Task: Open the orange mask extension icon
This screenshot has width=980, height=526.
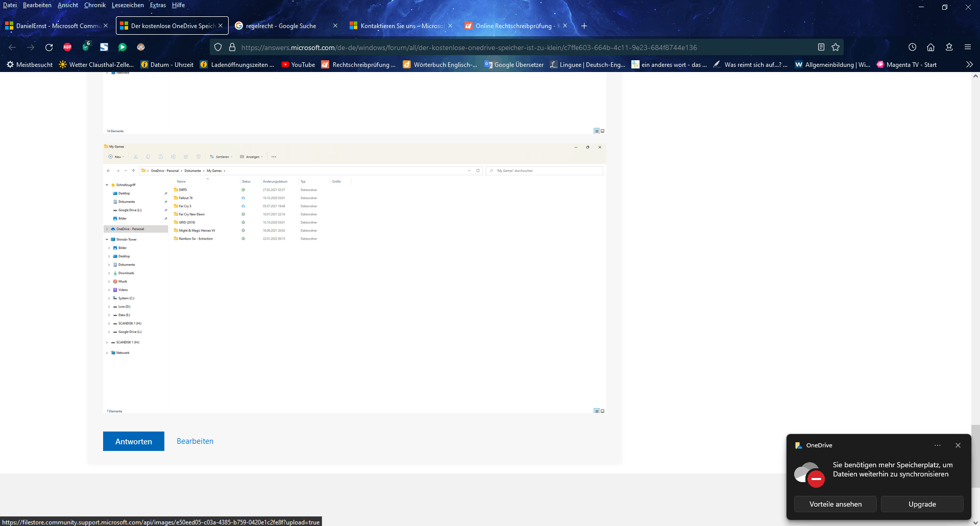Action: (x=141, y=47)
